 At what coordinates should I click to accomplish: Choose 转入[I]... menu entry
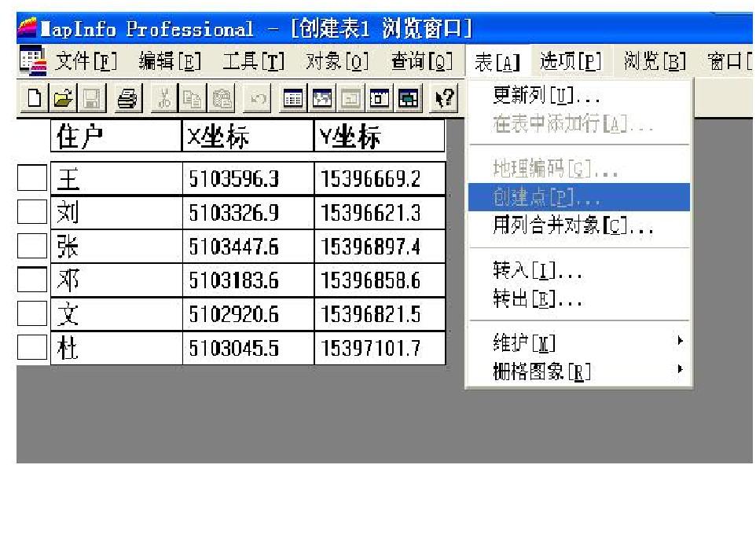pyautogui.click(x=579, y=270)
